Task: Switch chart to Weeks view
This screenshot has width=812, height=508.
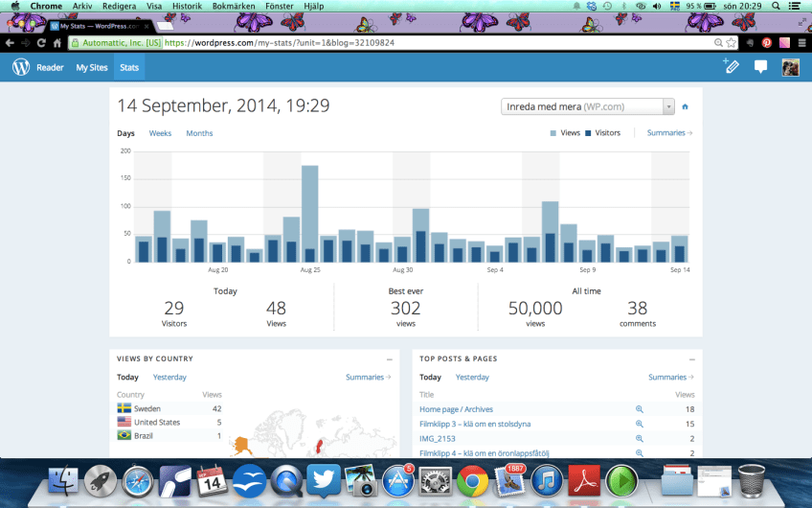Action: click(x=160, y=133)
